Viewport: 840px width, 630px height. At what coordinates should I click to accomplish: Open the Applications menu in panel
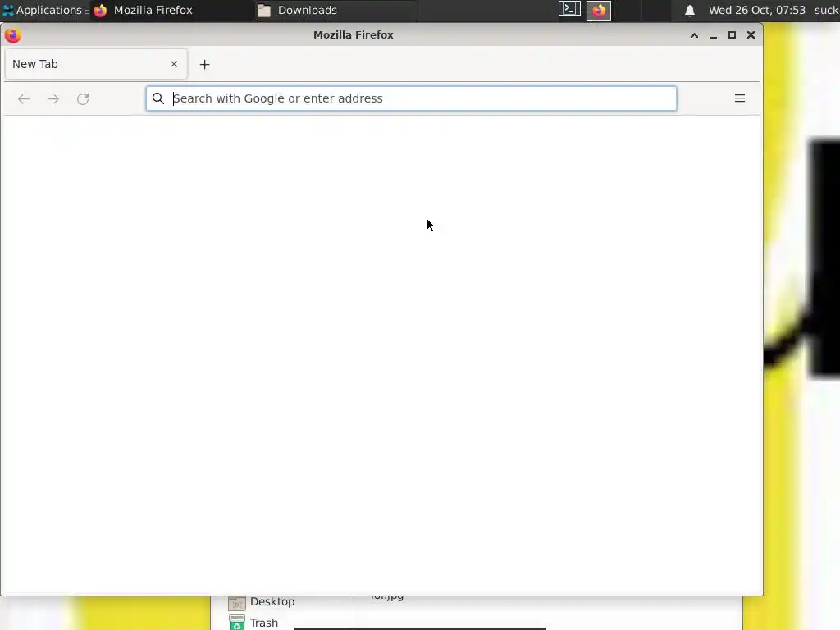pos(45,10)
